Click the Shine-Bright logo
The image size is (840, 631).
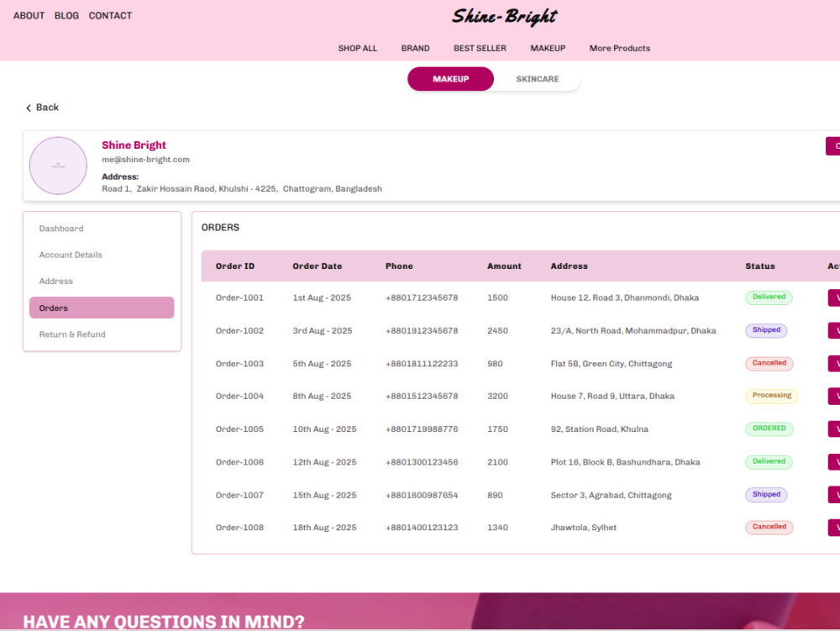tap(504, 16)
